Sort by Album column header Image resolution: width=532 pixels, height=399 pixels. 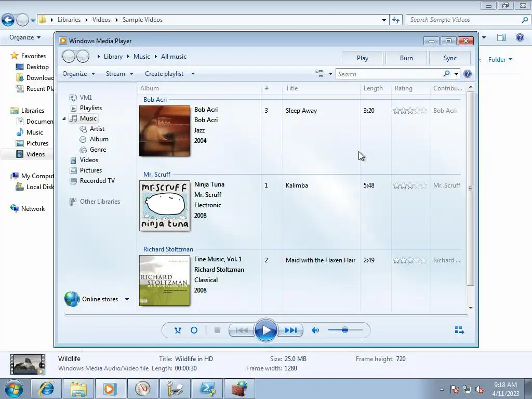point(199,88)
